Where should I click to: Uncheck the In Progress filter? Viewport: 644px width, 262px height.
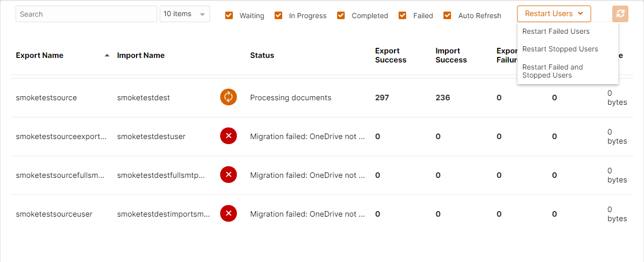pos(278,15)
